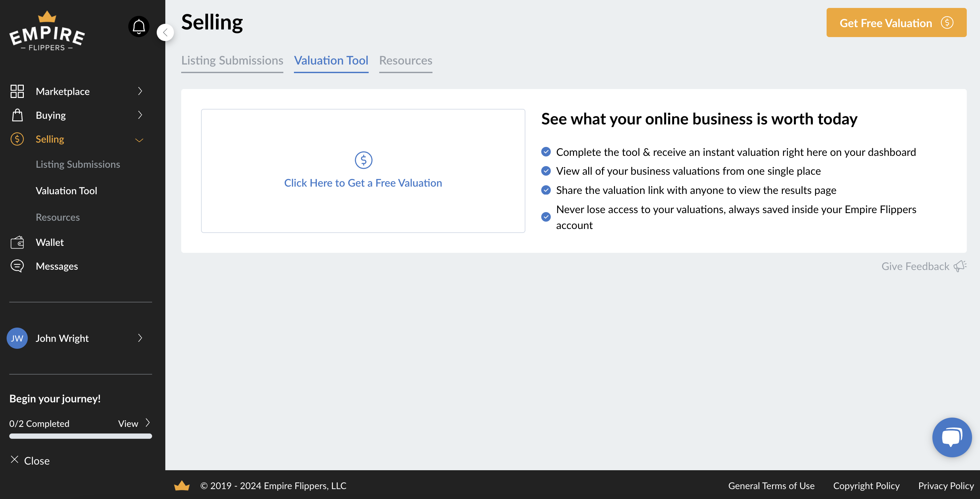Click the Get Free Valuation button
This screenshot has width=980, height=499.
click(x=896, y=23)
